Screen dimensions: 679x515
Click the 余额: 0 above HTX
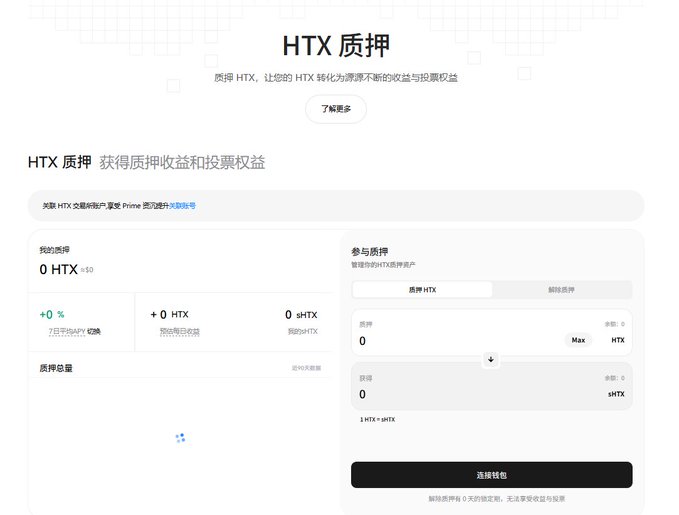(614, 324)
